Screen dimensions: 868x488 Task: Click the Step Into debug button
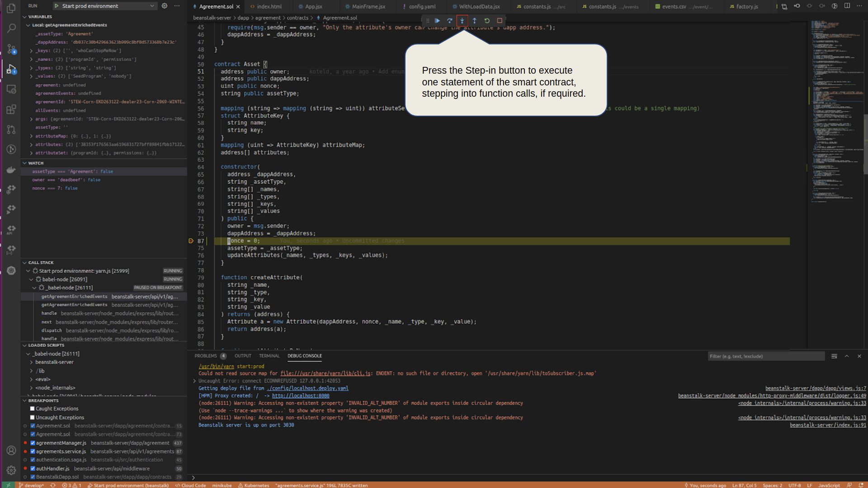(462, 21)
